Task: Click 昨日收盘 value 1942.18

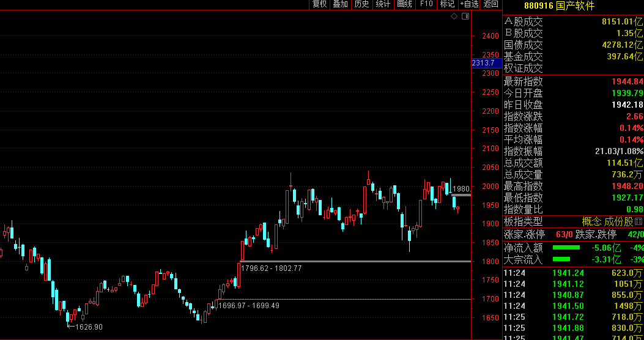Action: point(627,105)
